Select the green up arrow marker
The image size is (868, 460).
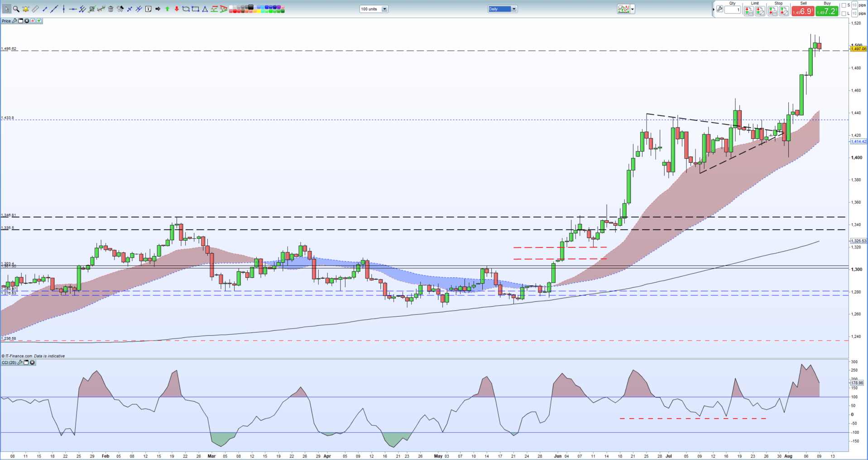(167, 9)
